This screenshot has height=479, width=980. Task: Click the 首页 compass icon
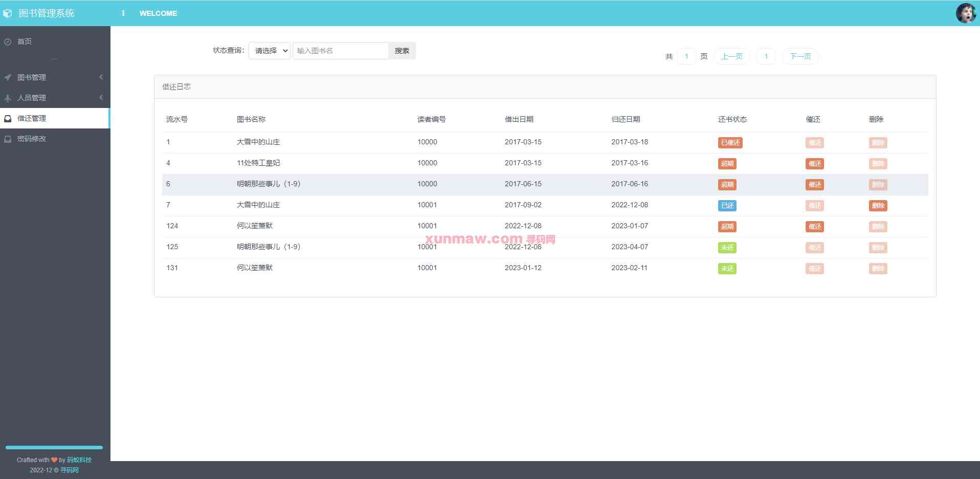(x=8, y=42)
